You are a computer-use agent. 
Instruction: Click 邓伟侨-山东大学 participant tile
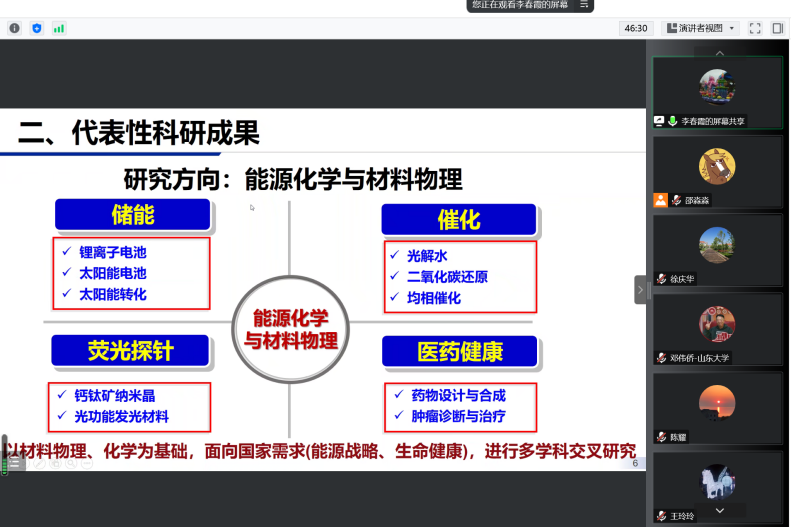[x=717, y=329]
